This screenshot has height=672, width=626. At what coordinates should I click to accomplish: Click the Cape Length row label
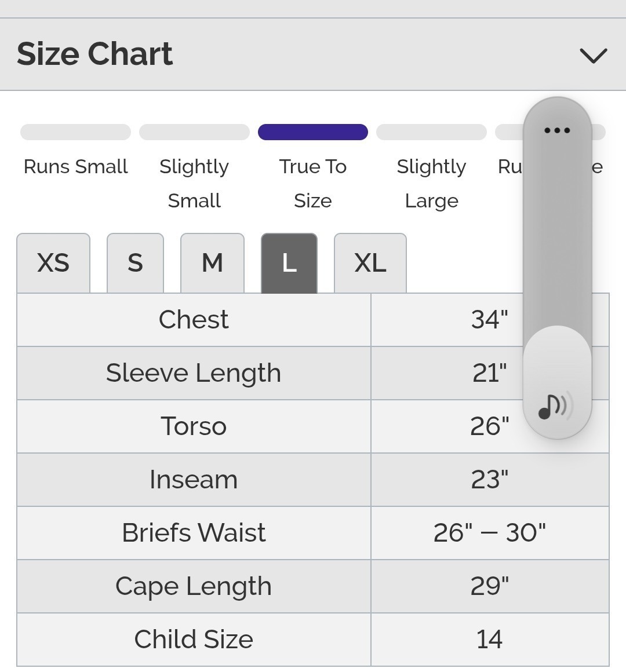point(194,586)
